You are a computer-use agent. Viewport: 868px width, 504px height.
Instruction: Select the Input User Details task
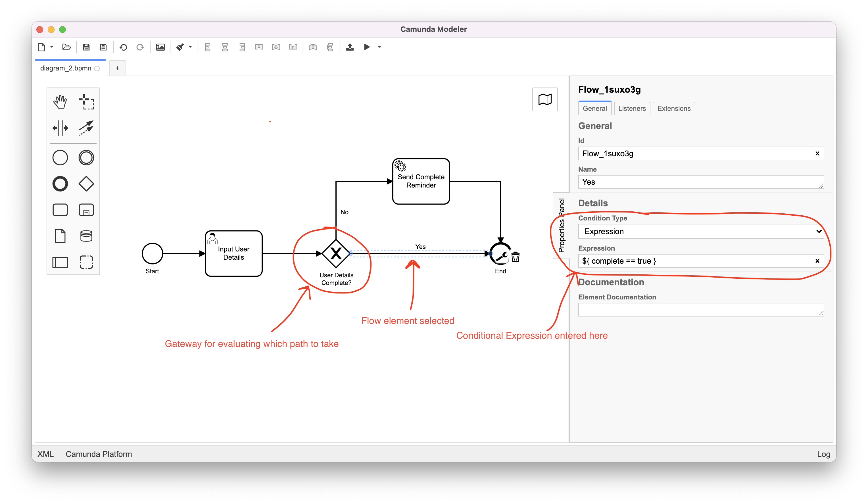(x=233, y=253)
